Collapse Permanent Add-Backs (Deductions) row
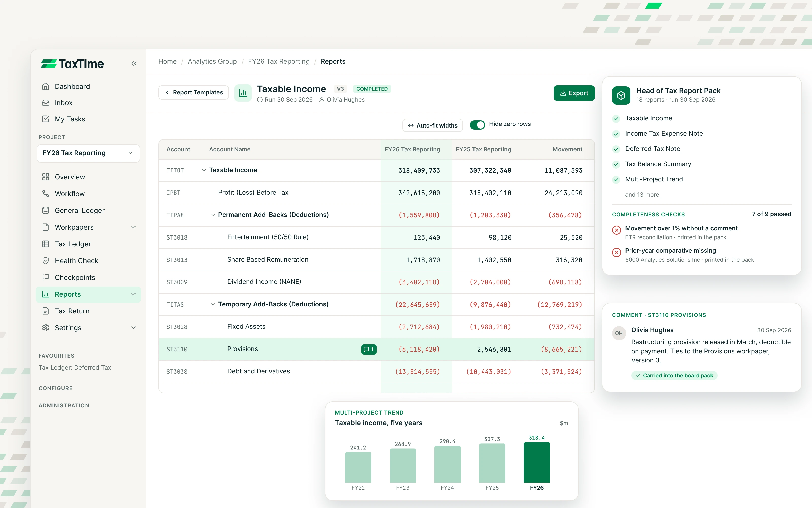The height and width of the screenshot is (508, 812). coord(213,215)
